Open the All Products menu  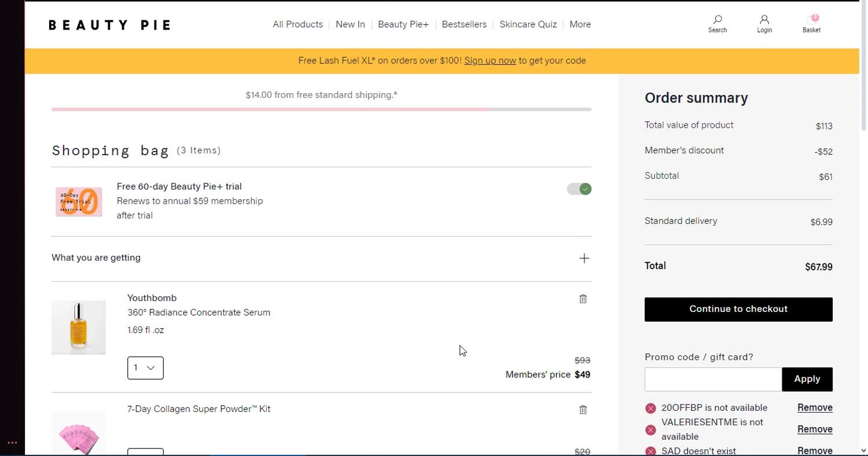pyautogui.click(x=297, y=24)
